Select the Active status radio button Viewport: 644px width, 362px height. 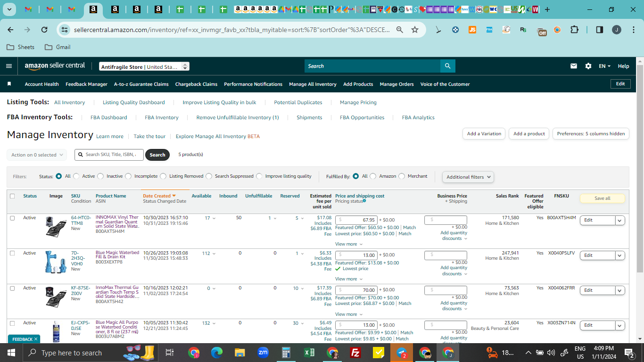pyautogui.click(x=76, y=176)
